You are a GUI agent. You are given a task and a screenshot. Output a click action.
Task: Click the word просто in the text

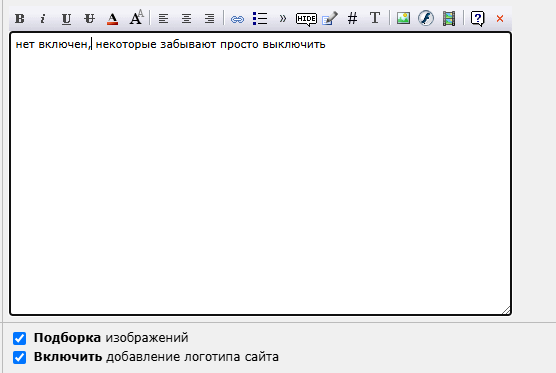tap(239, 45)
